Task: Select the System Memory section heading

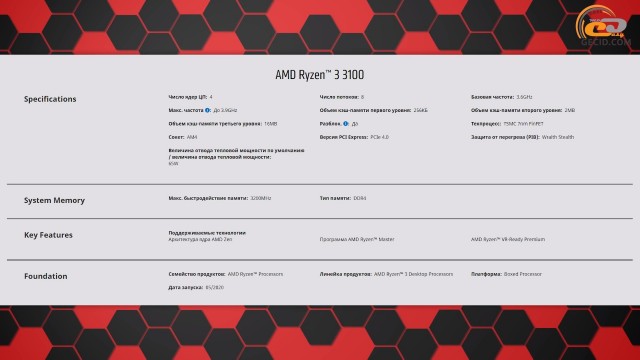Action: click(x=54, y=200)
